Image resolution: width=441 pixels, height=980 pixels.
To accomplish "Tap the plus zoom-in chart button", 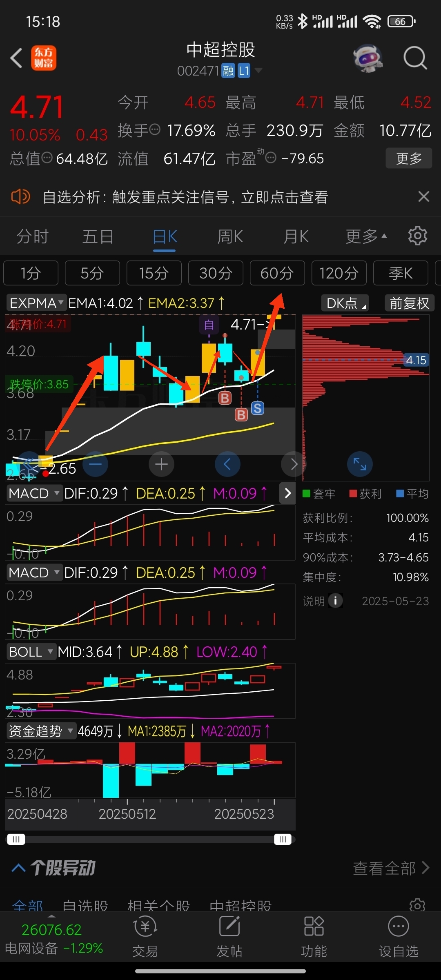I will click(161, 464).
